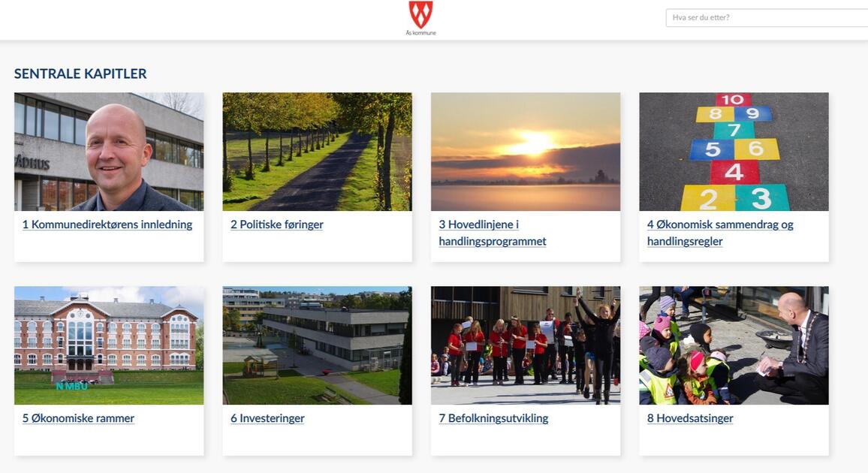This screenshot has width=868, height=473.
Task: Open '4 Økonomisk sammendrag og handlingsregler' link
Action: tap(719, 233)
